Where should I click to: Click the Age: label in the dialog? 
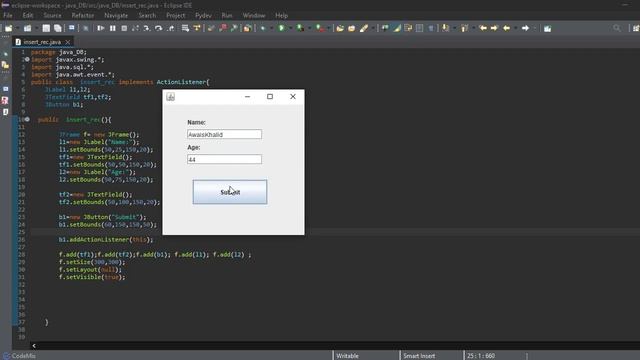tap(193, 147)
